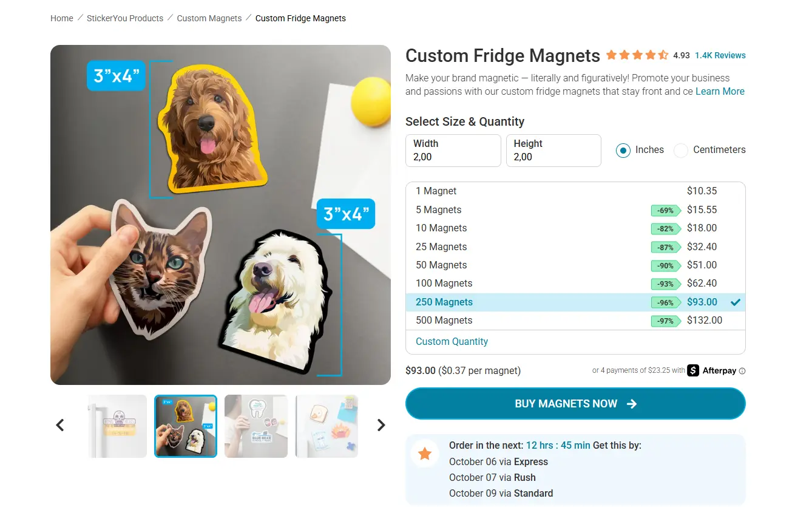Viewport: 812px width, 507px height.
Task: Click the previous image arrow in carousel
Action: click(x=60, y=425)
